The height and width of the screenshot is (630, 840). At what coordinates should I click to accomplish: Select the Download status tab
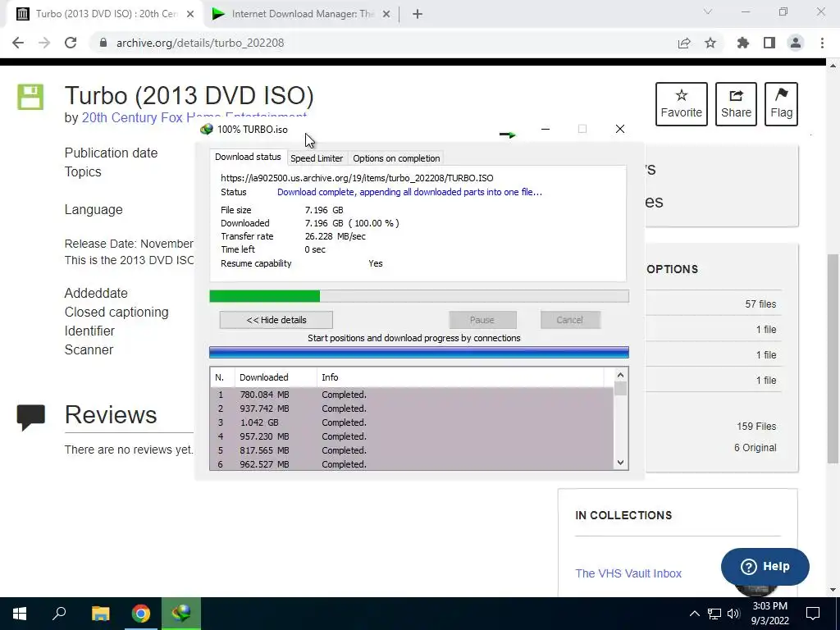point(248,157)
